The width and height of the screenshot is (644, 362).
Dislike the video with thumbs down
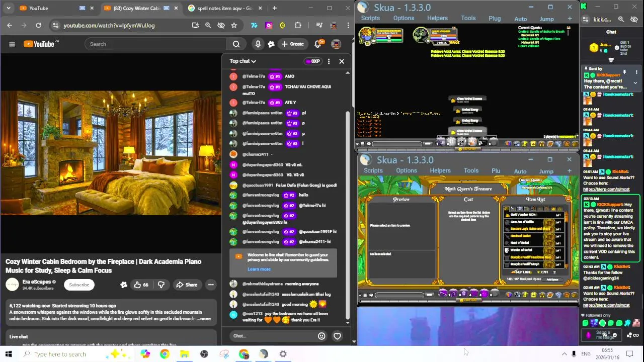(x=161, y=285)
